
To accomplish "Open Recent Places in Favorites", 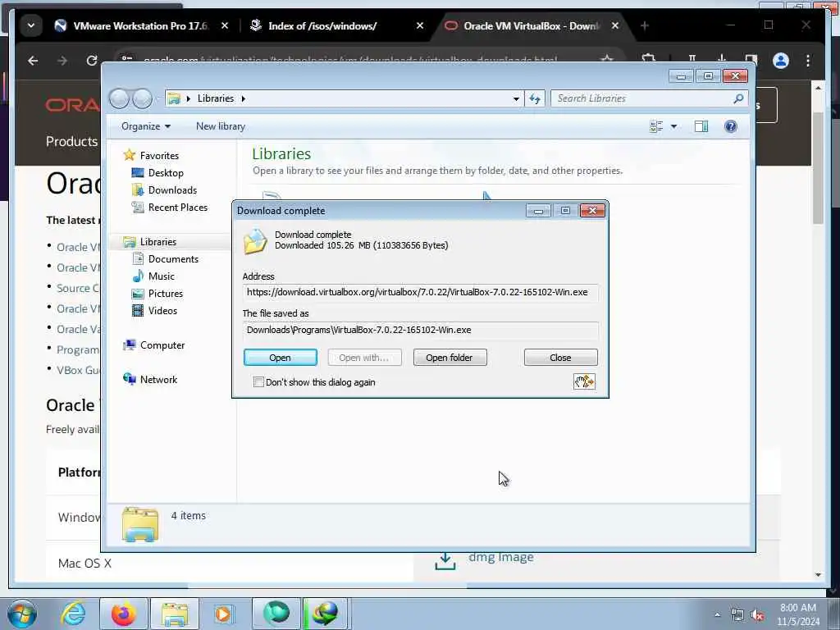I will click(x=178, y=208).
